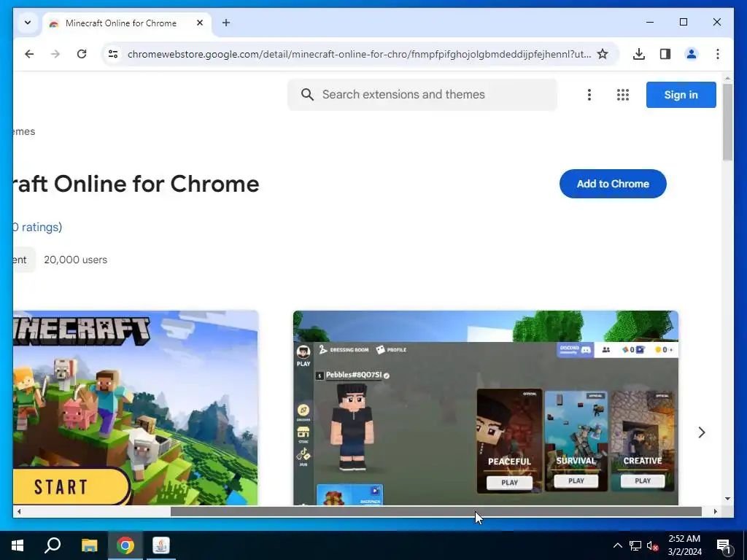The width and height of the screenshot is (747, 560).
Task: Open the notification center icon
Action: pyautogui.click(x=723, y=545)
